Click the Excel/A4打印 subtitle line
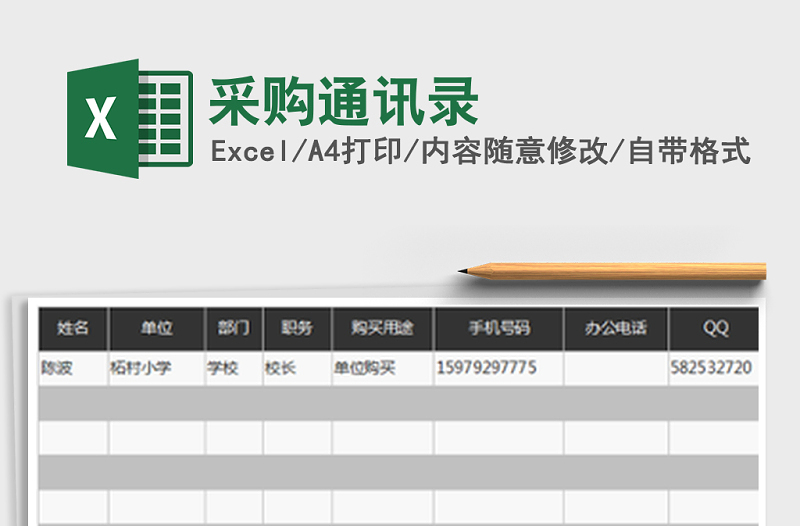 click(480, 152)
